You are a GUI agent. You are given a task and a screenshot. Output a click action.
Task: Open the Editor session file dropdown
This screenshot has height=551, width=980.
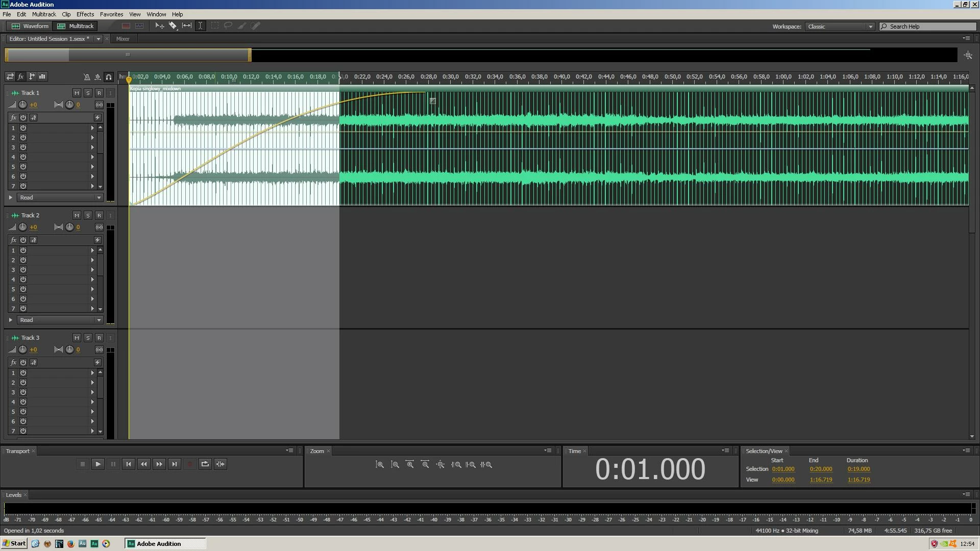(x=99, y=39)
